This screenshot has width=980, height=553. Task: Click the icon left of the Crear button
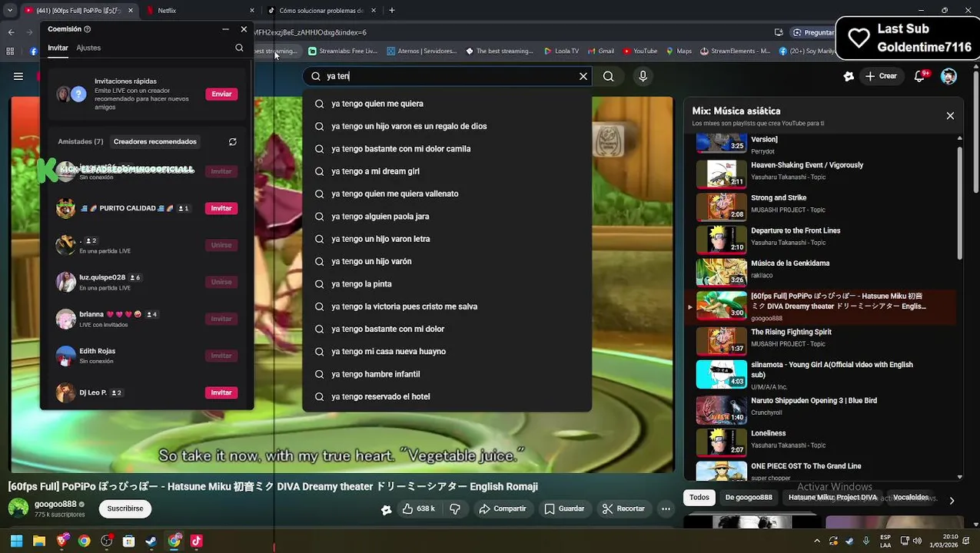tap(849, 76)
